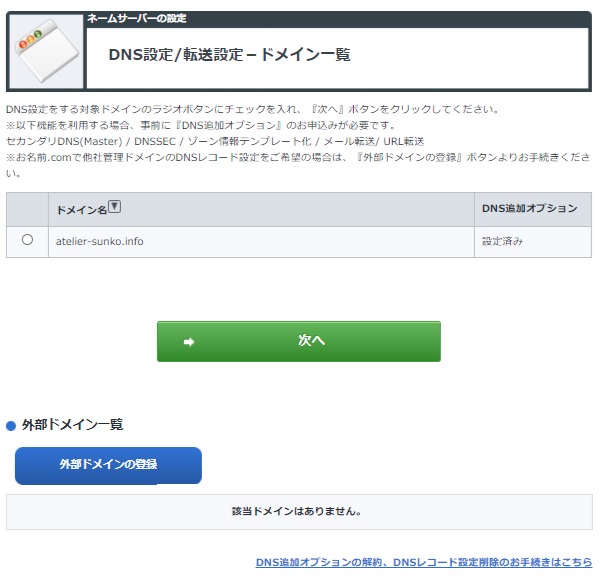This screenshot has width=603, height=581.
Task: Open the DNS追加オプションの解約 link
Action: (424, 563)
